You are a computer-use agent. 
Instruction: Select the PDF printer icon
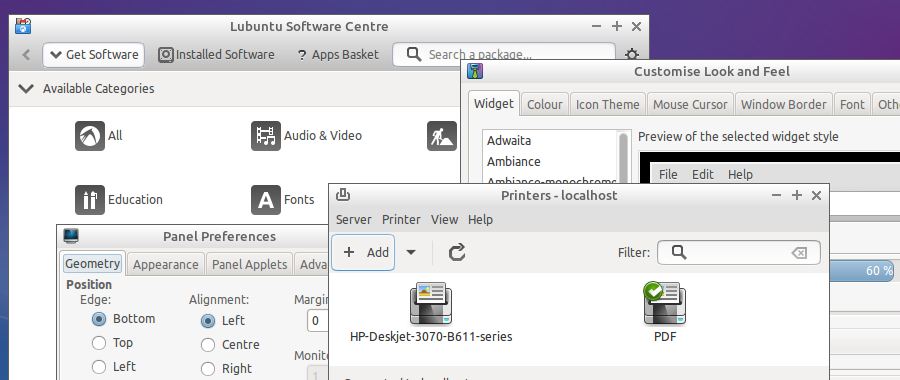(665, 304)
